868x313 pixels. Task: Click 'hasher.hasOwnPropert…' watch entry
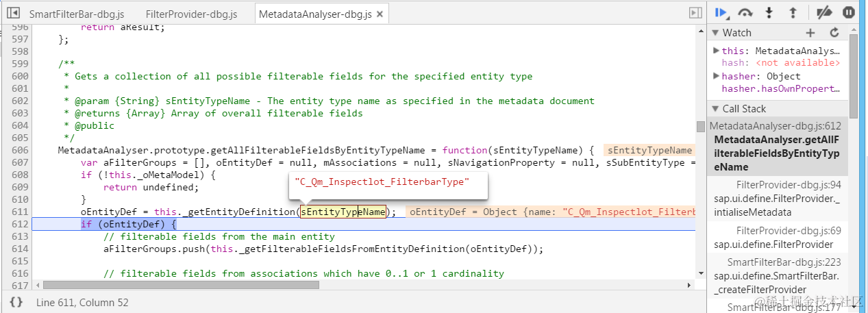click(x=780, y=89)
